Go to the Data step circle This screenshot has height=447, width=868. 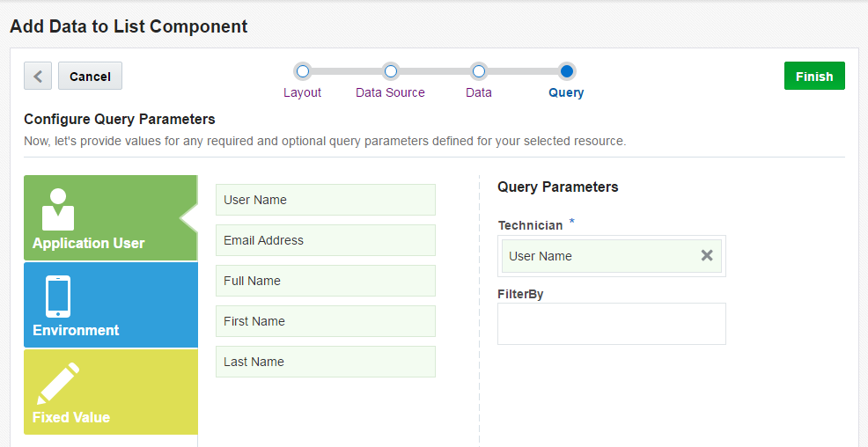coord(479,71)
